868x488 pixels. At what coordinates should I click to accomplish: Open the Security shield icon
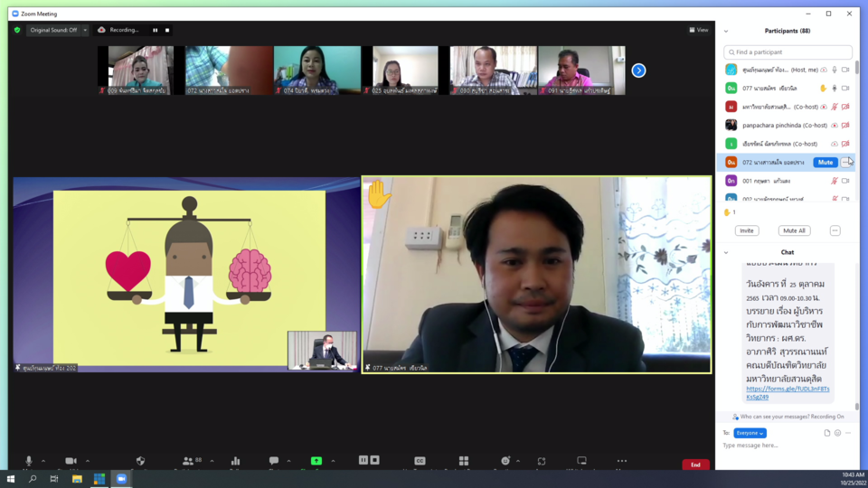[141, 460]
